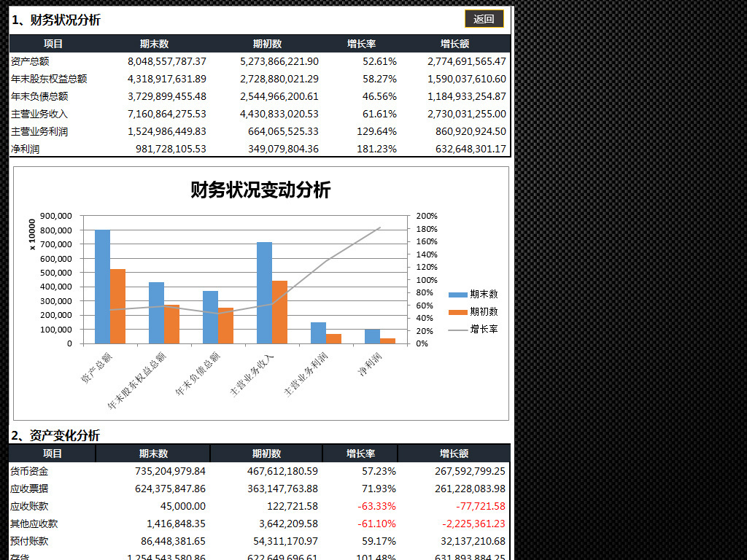The width and height of the screenshot is (747, 560).
Task: Click cell value 5,273,866,221.90
Action: (x=279, y=61)
